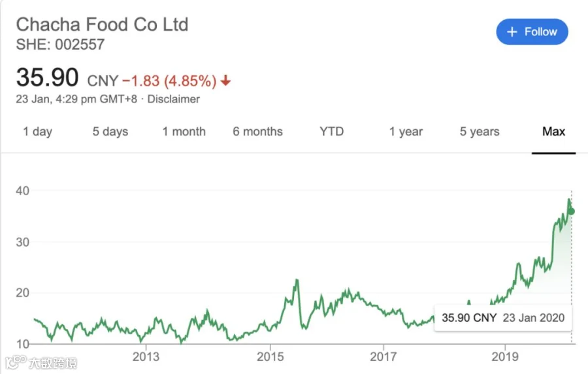The width and height of the screenshot is (588, 374).
Task: Click the watermark logo icon at bottom left
Action: (16, 362)
